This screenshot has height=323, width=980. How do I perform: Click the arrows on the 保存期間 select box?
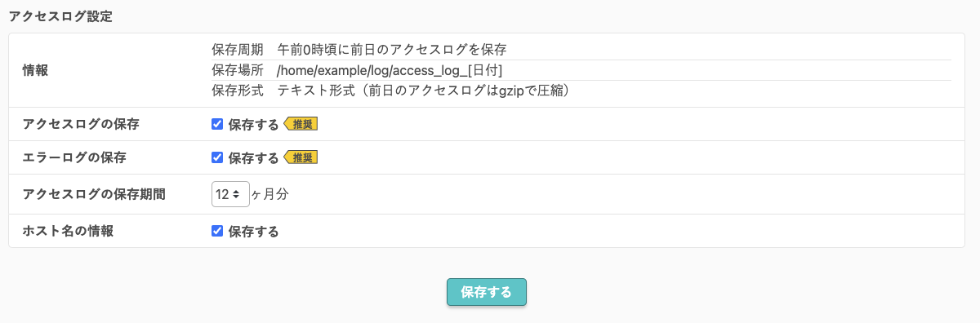(x=237, y=194)
